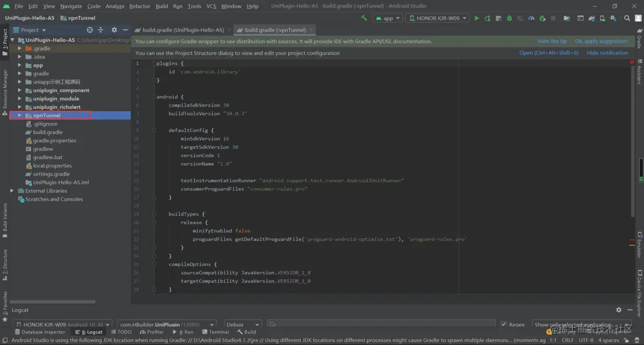Toggle the Build Variants side panel
The image size is (644, 345).
tap(5, 220)
